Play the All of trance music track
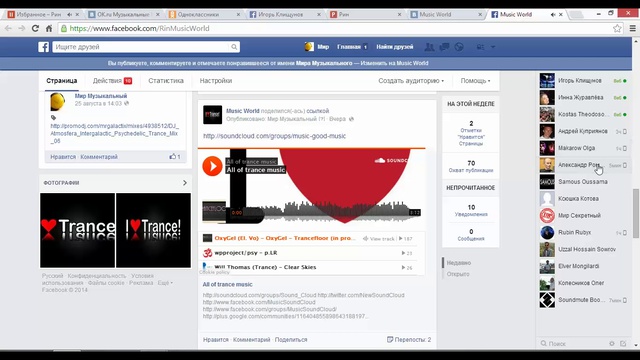The height and width of the screenshot is (360, 640). [212, 166]
